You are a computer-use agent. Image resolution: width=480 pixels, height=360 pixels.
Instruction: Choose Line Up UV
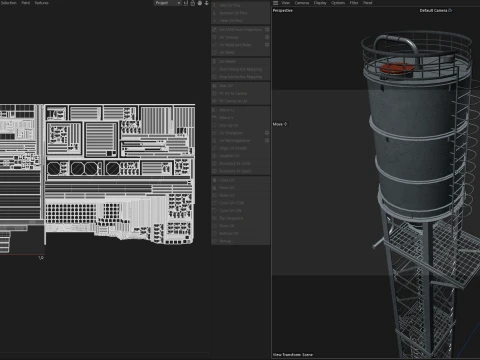coord(240,125)
